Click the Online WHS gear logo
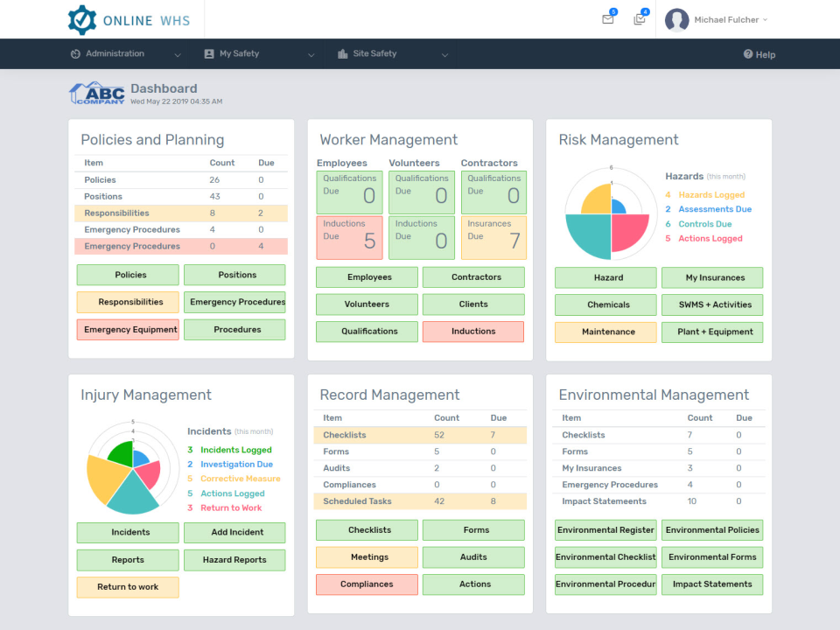 click(82, 19)
